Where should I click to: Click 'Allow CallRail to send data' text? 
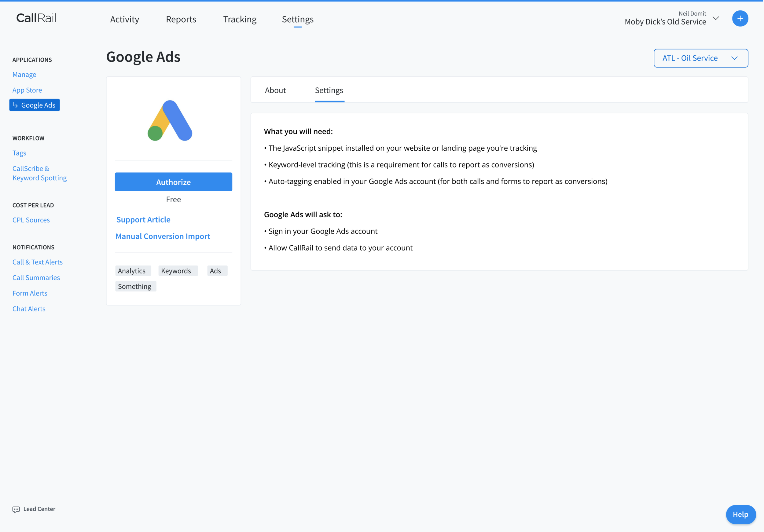click(x=338, y=248)
